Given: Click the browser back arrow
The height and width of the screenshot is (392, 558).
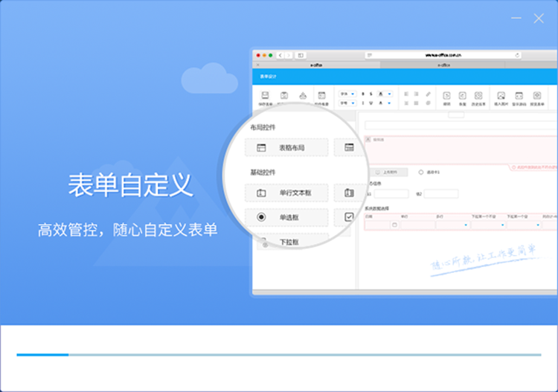Looking at the screenshot, I should coord(280,55).
